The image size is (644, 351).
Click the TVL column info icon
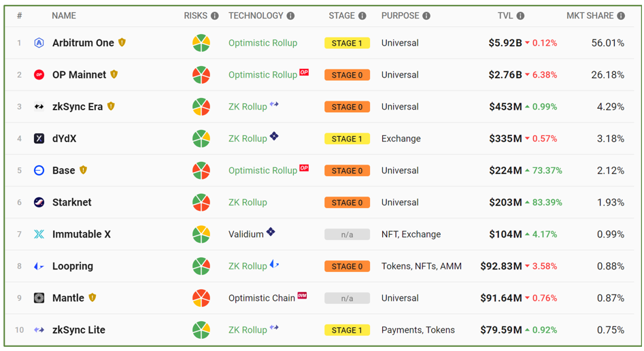point(520,16)
